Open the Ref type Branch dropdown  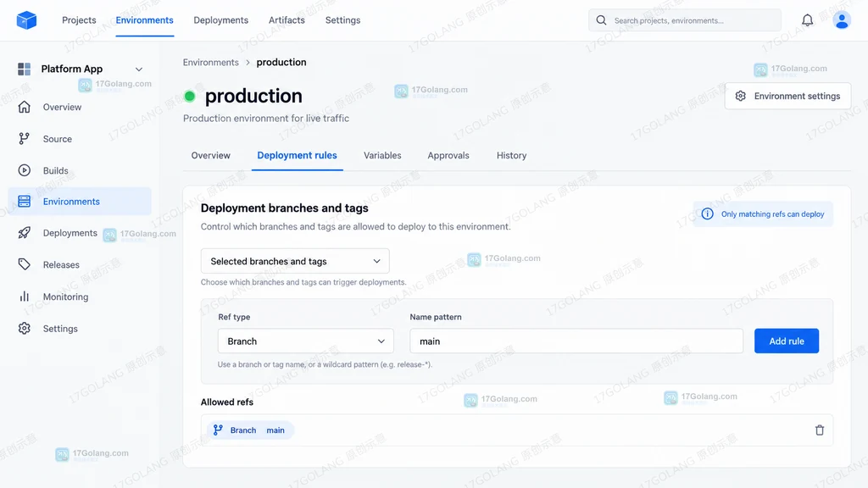[x=305, y=341]
